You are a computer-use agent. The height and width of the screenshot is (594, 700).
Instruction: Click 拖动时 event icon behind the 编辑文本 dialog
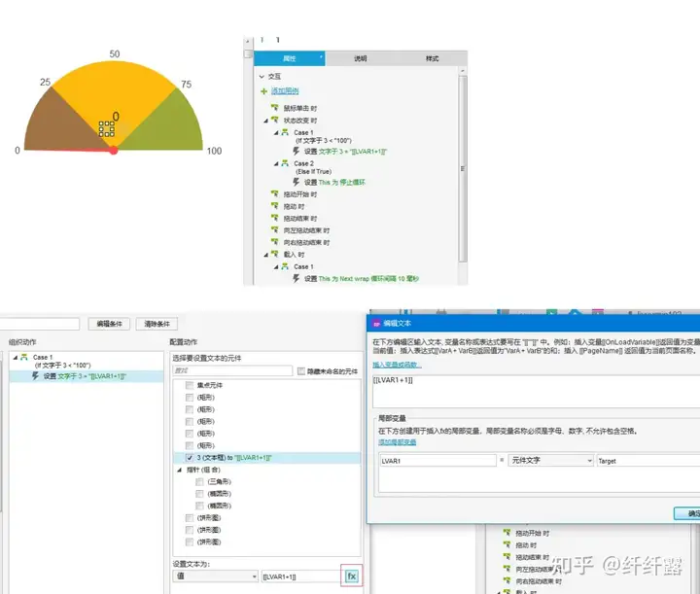[x=507, y=544]
